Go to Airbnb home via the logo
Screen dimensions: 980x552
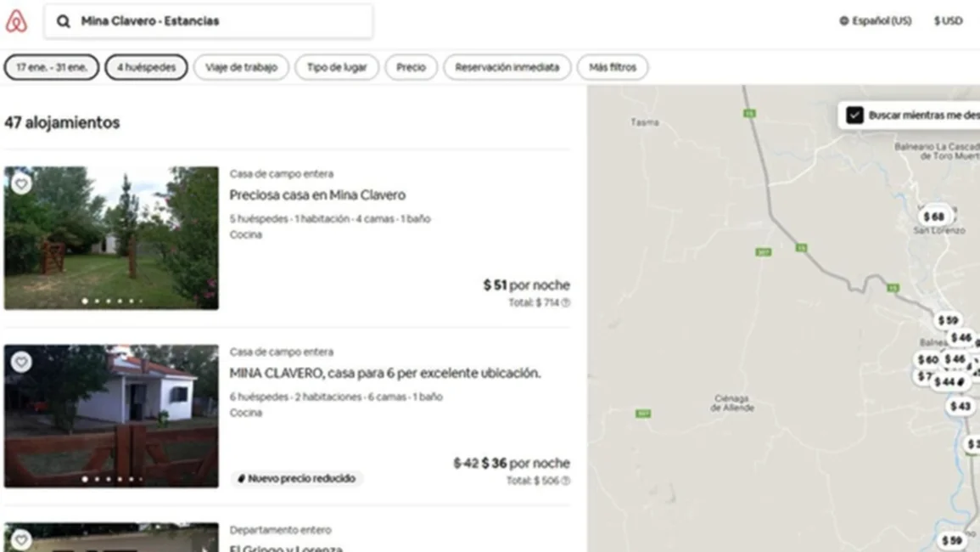pos(16,20)
